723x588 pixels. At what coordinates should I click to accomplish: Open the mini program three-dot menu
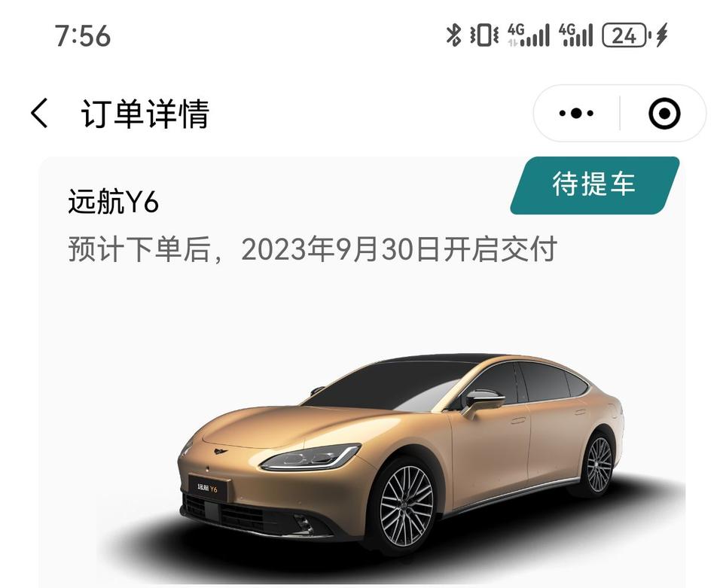point(576,113)
